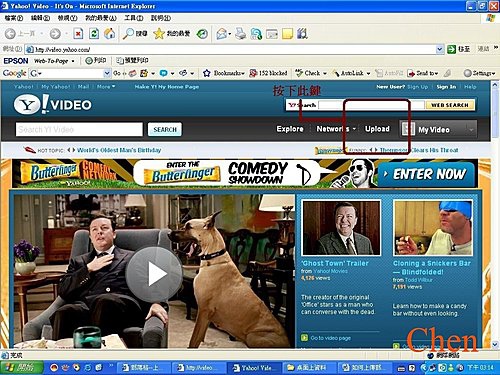Open the Mail envelope toolbar icon
Image resolution: width=500 pixels, height=375 pixels.
coord(222,33)
